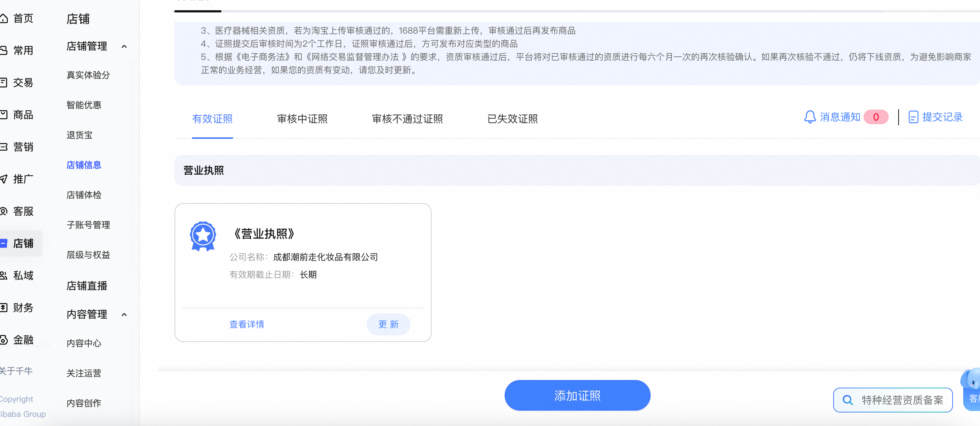This screenshot has width=980, height=426.
Task: Open the 商品 sidebar icon
Action: 4,115
